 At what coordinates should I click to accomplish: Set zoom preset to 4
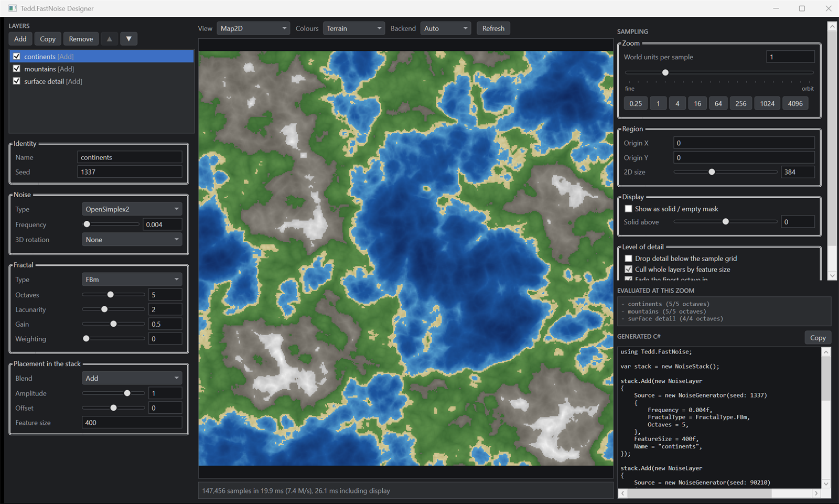(x=677, y=103)
